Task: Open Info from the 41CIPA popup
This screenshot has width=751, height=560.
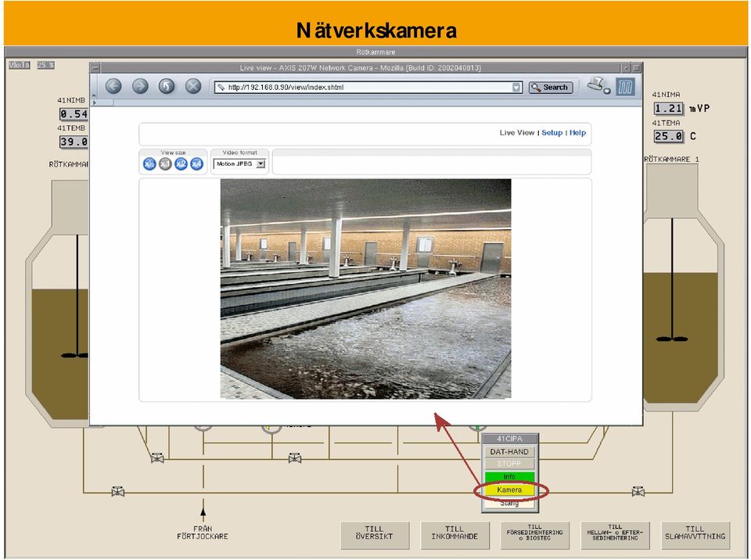Action: click(x=509, y=476)
